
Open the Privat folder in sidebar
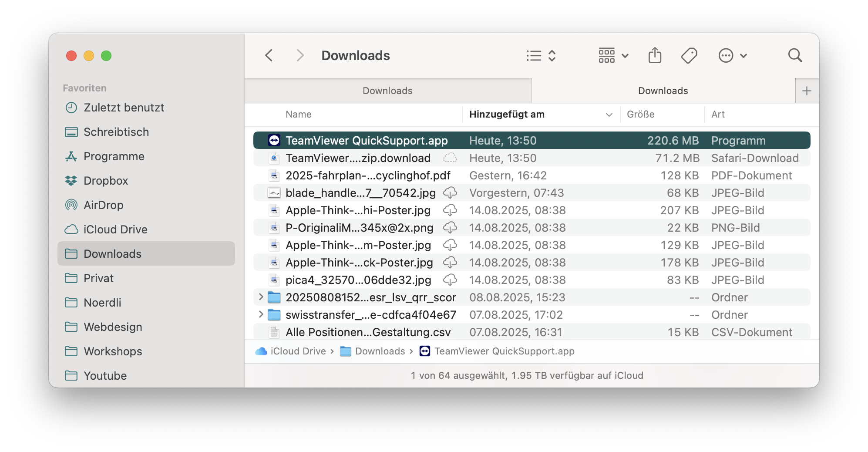tap(146, 278)
